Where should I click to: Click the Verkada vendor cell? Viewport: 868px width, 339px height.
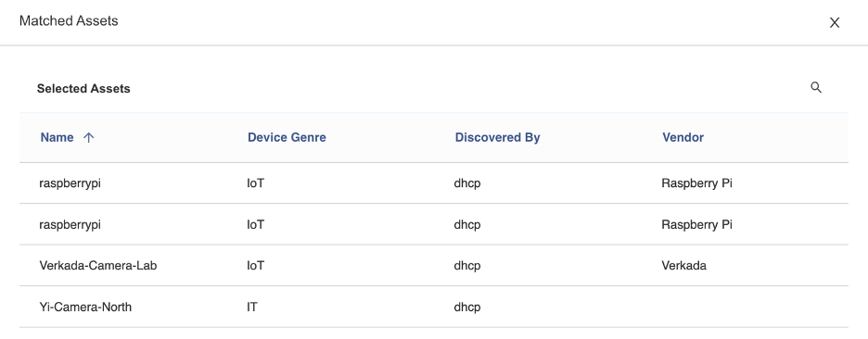pos(683,266)
